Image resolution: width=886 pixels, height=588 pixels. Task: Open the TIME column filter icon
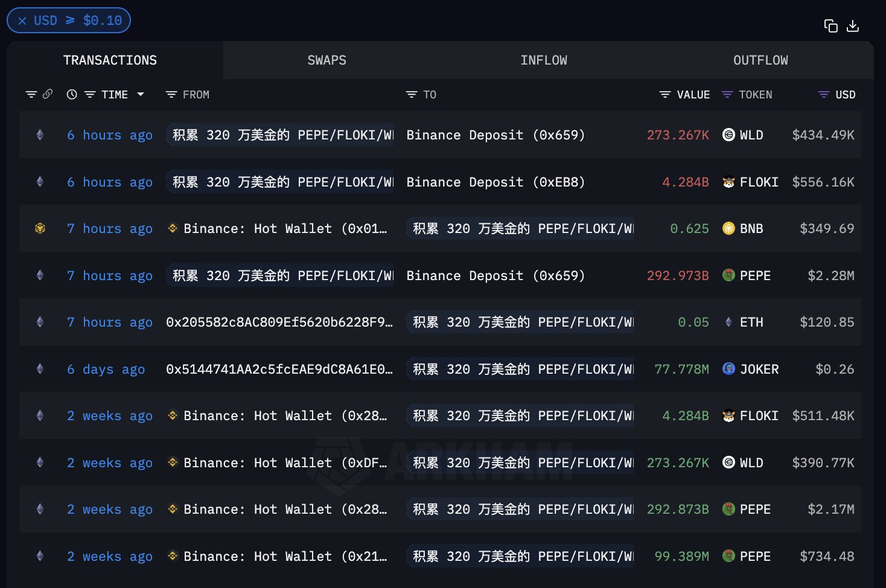point(90,95)
